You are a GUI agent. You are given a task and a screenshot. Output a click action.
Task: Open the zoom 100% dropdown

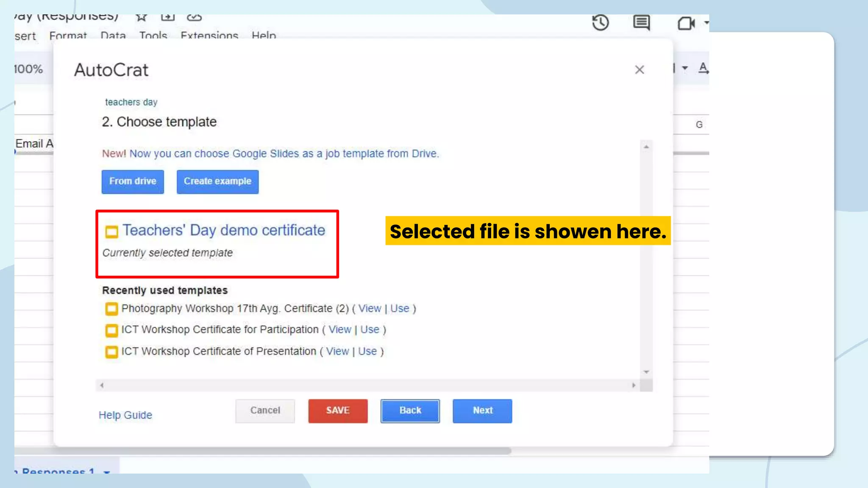[x=28, y=69]
